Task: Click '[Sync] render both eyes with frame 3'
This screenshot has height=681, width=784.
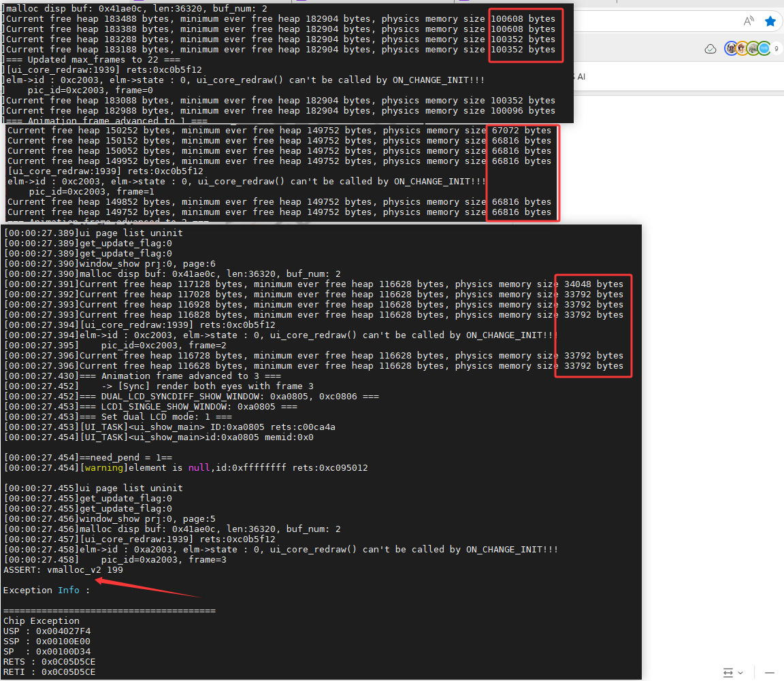Action: click(159, 386)
